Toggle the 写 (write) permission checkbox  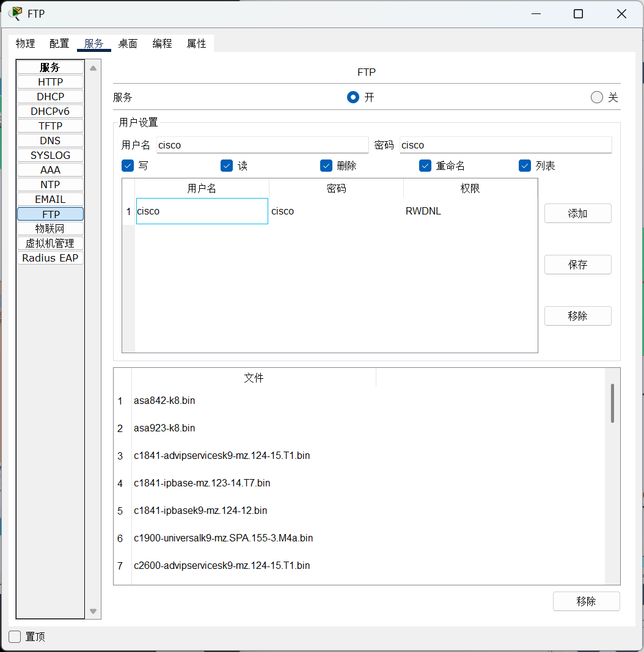pos(128,166)
